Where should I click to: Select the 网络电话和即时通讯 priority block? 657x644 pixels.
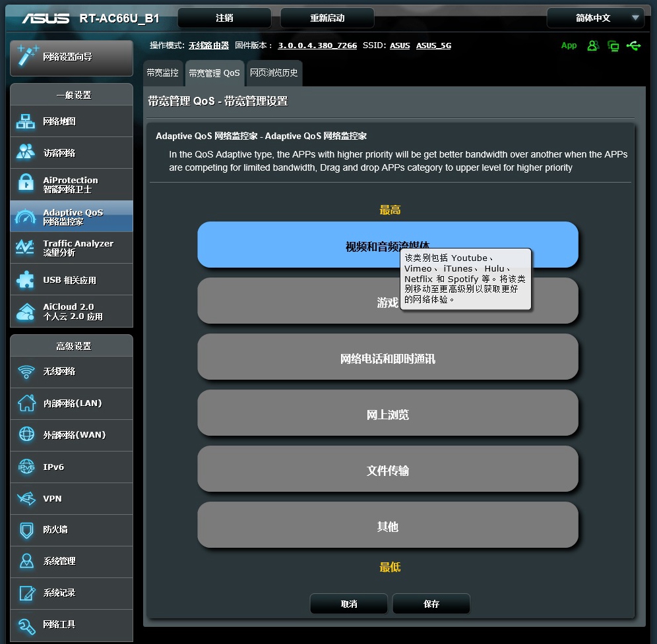click(388, 359)
